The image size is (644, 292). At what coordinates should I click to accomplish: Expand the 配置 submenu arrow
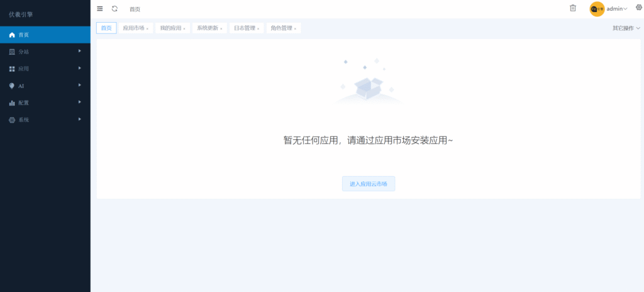[80, 102]
